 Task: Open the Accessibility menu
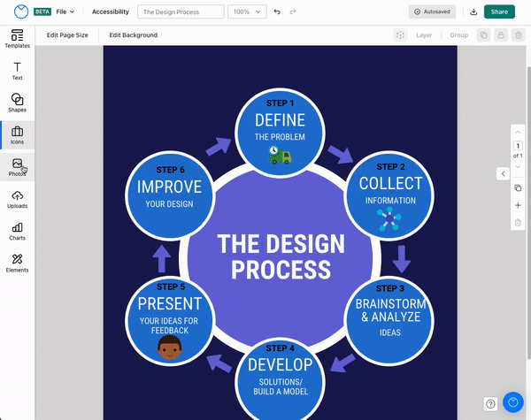click(x=109, y=12)
